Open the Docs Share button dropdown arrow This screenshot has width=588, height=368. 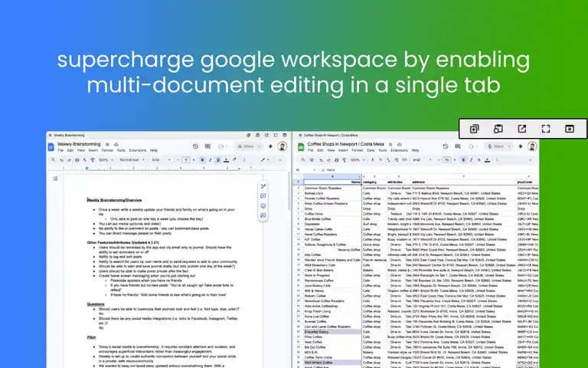pos(259,146)
